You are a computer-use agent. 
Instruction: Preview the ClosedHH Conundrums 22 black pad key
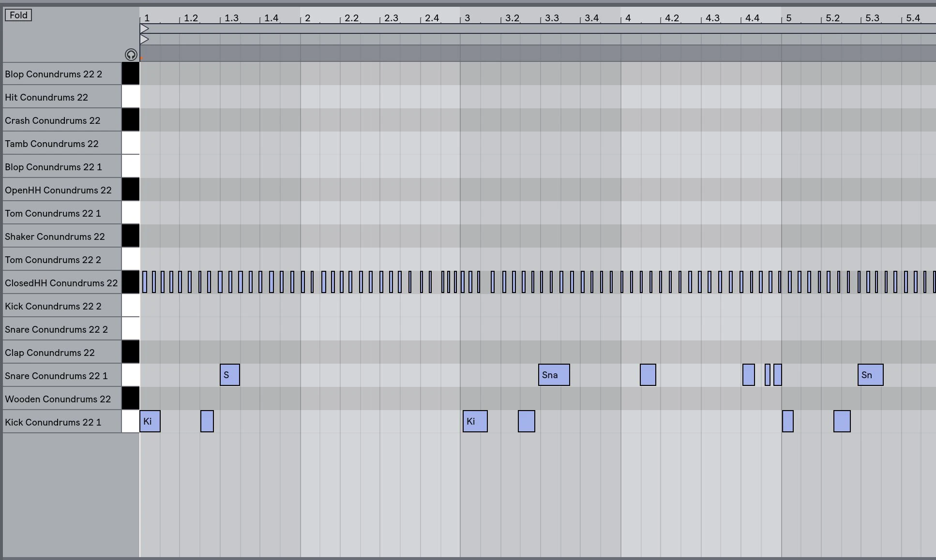[130, 282]
